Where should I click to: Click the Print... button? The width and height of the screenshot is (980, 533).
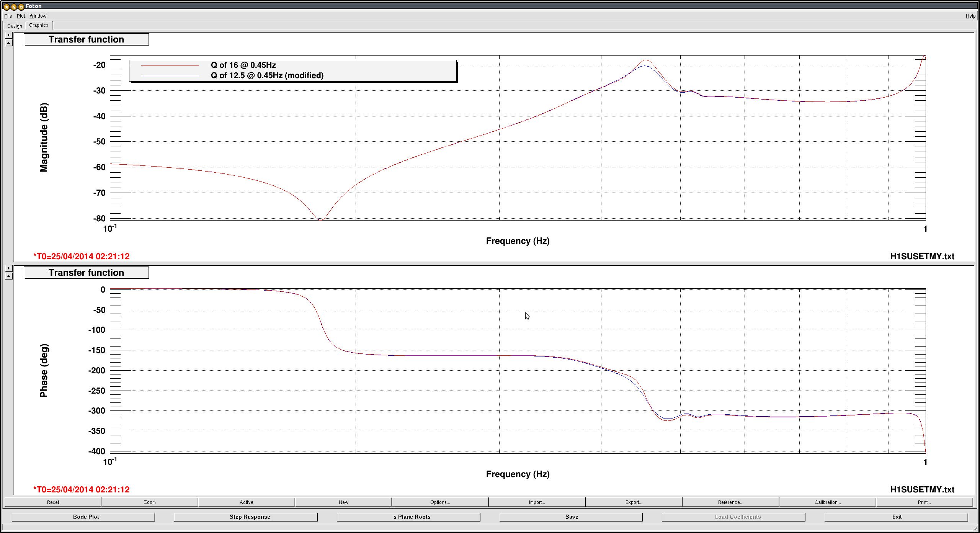click(x=924, y=502)
